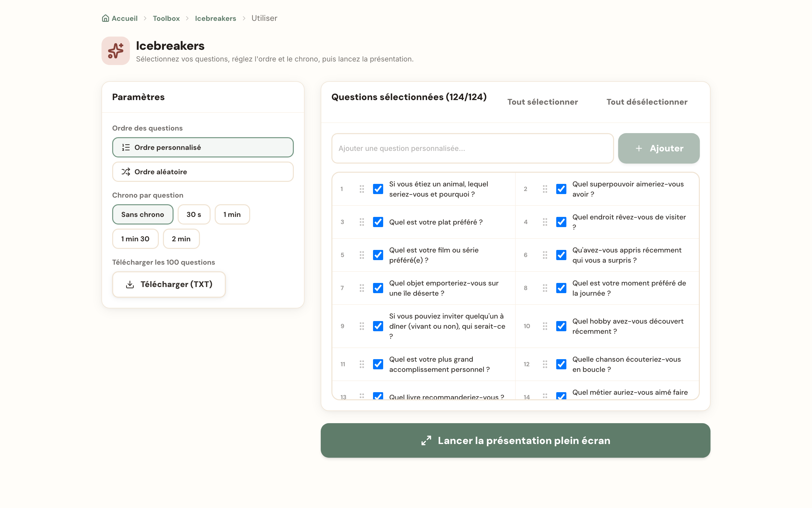Click the drag handle for question 1

point(362,189)
